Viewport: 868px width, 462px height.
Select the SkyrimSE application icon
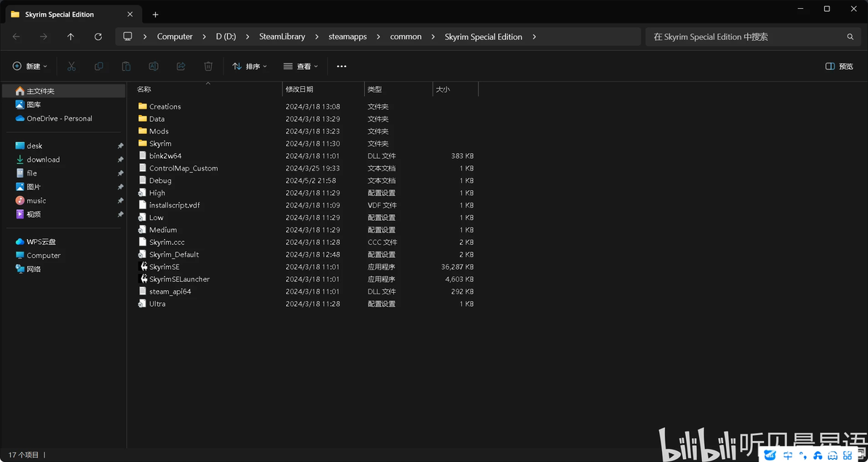pos(143,267)
